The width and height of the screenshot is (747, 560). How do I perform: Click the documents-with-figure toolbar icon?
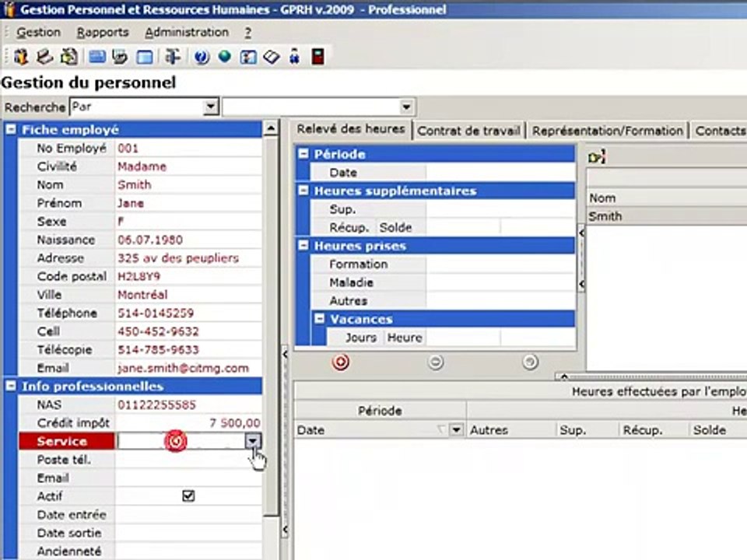coord(69,57)
